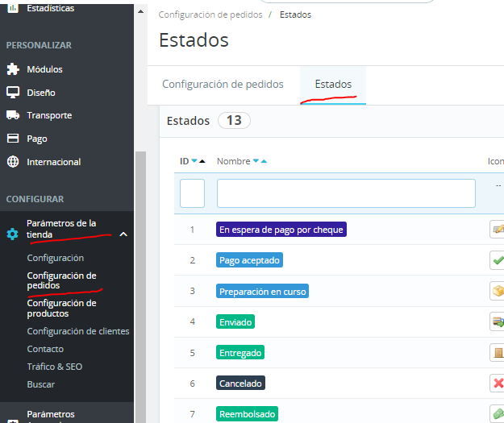Click the box icon for Preparación en curso
The height and width of the screenshot is (423, 504).
[497, 291]
